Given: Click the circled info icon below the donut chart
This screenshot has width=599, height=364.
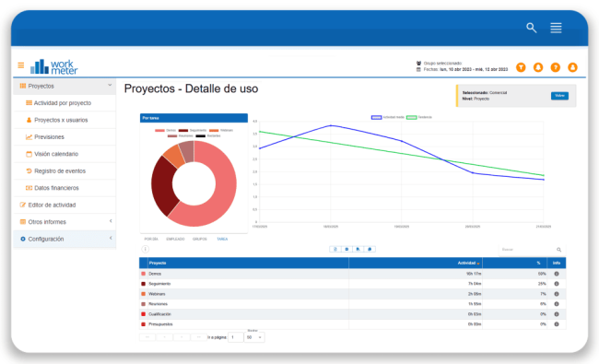Looking at the screenshot, I should 146,249.
